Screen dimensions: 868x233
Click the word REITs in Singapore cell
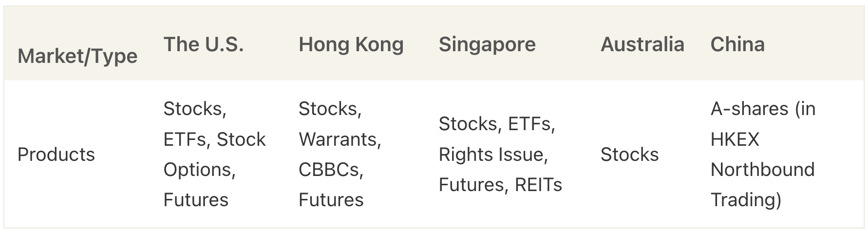point(538,185)
